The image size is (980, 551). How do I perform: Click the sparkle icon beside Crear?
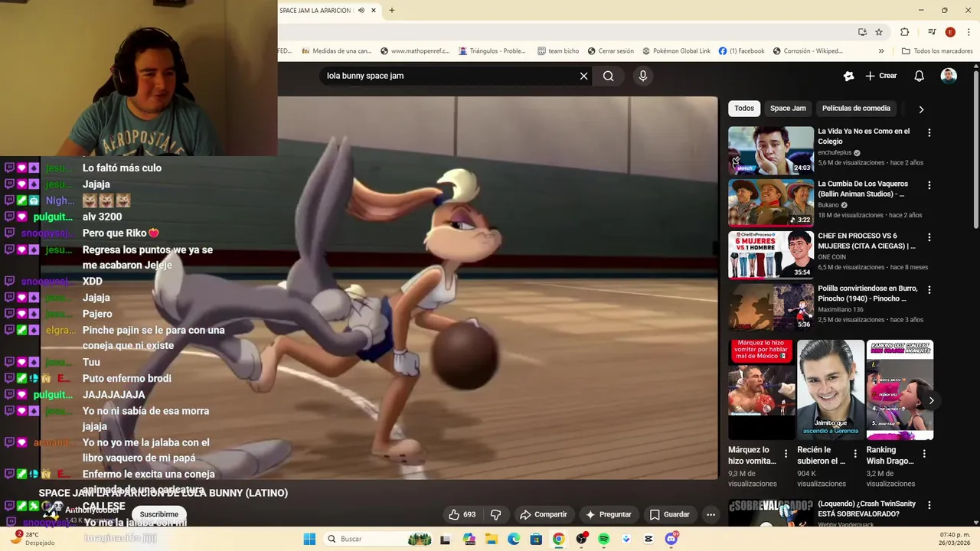pyautogui.click(x=848, y=76)
